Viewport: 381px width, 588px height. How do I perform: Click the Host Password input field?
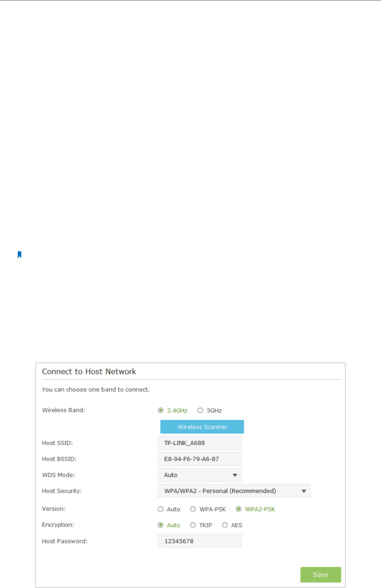(x=200, y=541)
